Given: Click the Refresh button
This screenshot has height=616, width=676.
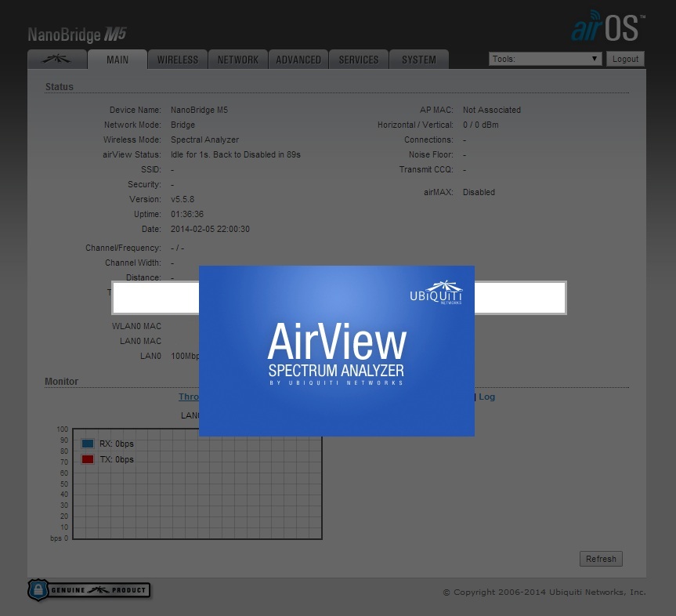Looking at the screenshot, I should coord(601,559).
